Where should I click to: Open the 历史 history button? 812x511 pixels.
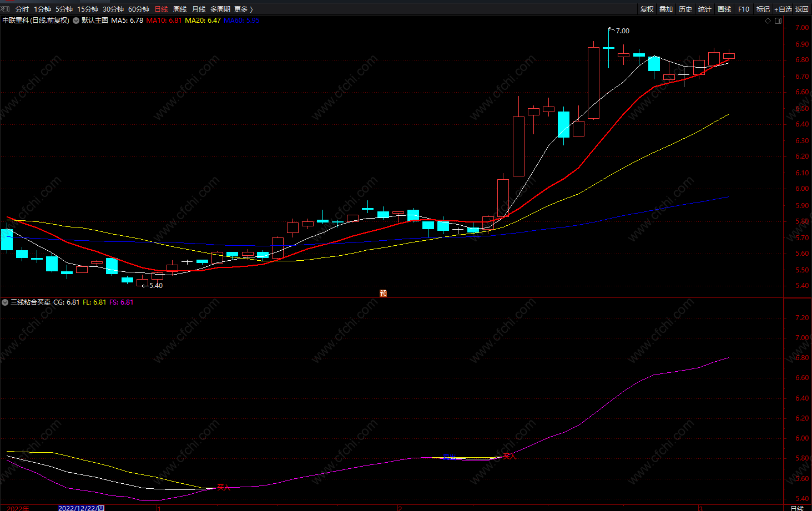tap(685, 9)
